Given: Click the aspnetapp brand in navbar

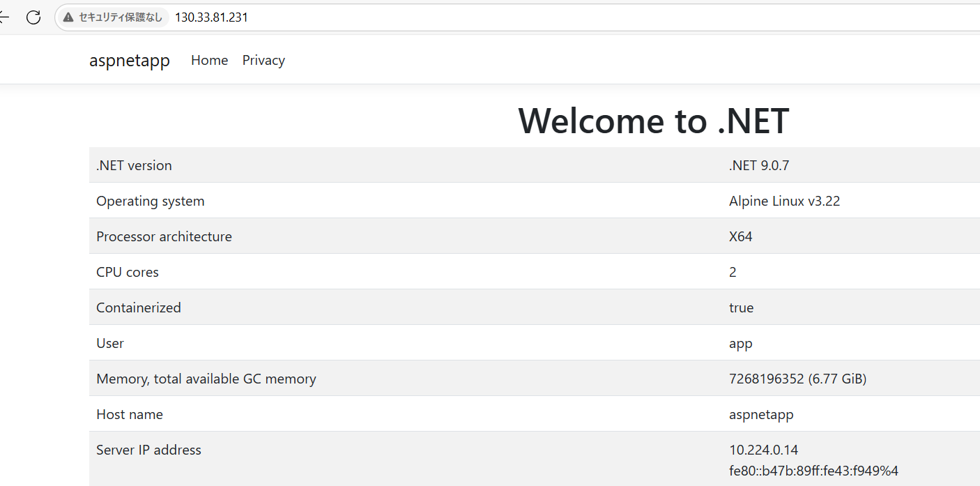Looking at the screenshot, I should [x=130, y=61].
